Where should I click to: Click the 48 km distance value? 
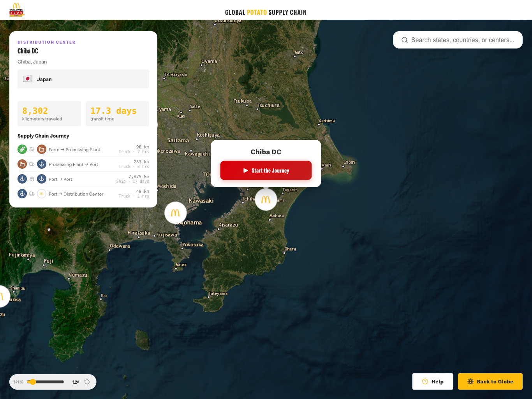(x=143, y=191)
